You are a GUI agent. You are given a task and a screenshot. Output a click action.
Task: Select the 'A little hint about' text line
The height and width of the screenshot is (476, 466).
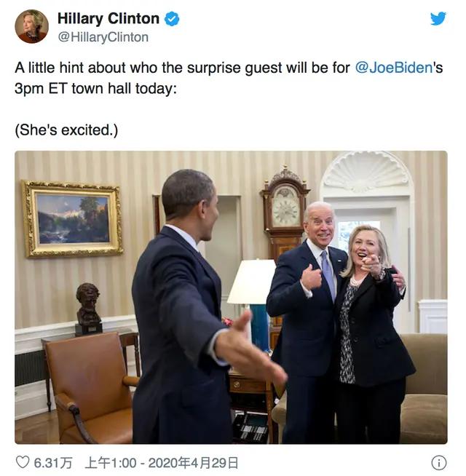point(69,68)
